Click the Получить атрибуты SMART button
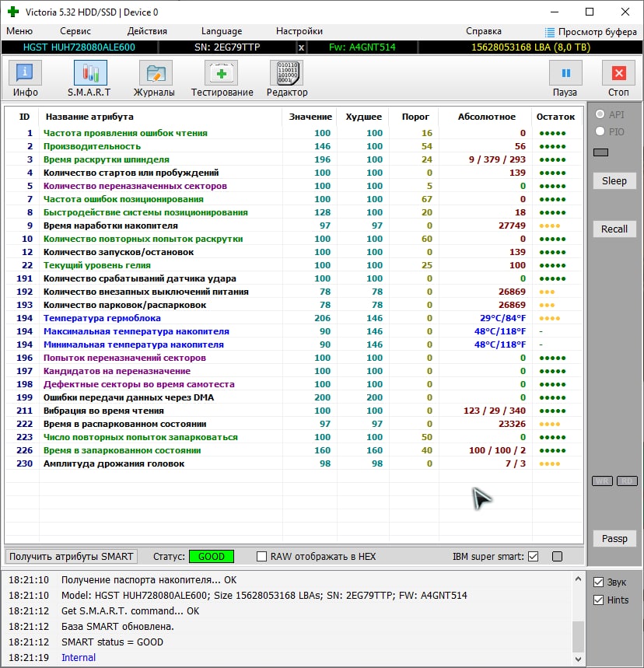The image size is (644, 668). coord(72,556)
